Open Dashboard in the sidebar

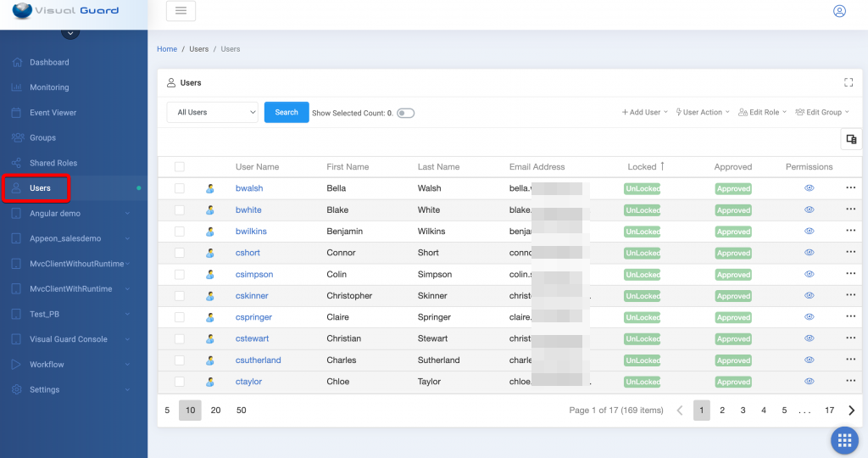[49, 62]
